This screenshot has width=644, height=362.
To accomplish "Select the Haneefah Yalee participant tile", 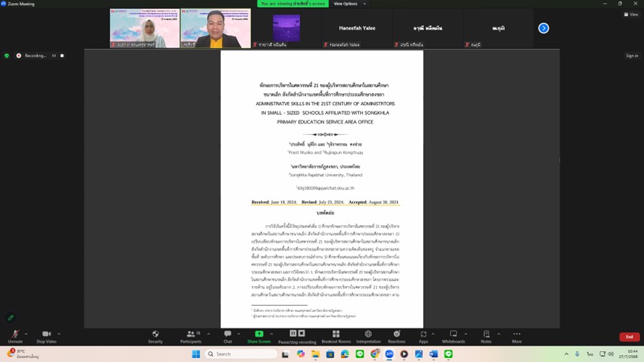I will point(357,28).
